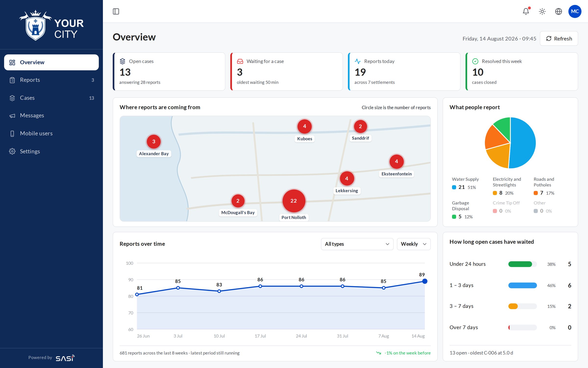This screenshot has height=368, width=588.
Task: Open Settings in the sidebar
Action: point(51,151)
